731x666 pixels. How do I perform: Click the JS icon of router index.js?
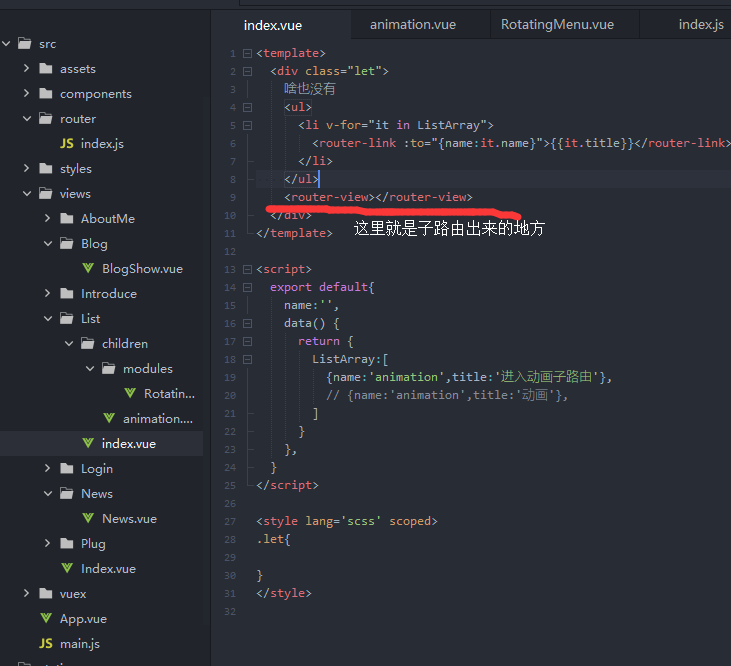(67, 144)
